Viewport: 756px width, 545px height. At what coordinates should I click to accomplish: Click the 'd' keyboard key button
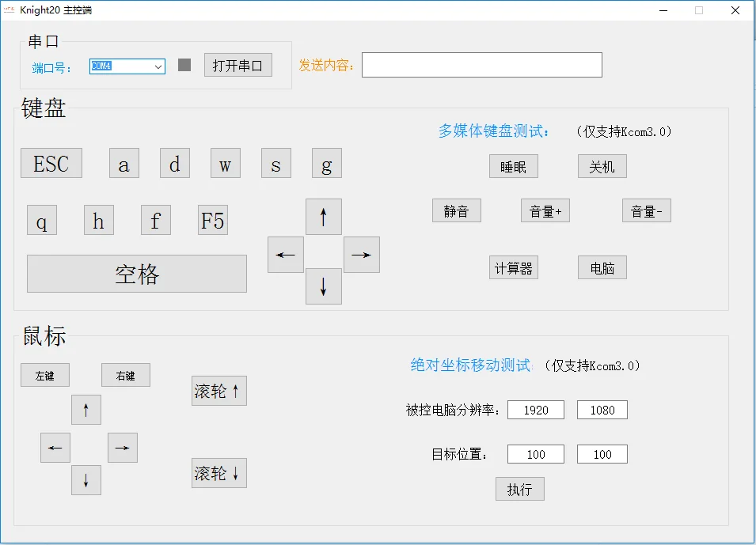[174, 164]
